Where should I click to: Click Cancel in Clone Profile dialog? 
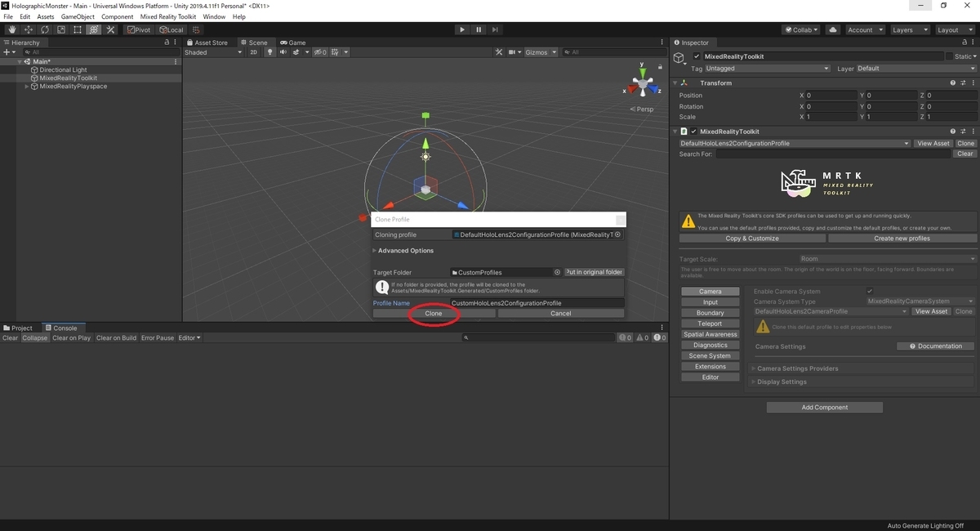click(561, 313)
